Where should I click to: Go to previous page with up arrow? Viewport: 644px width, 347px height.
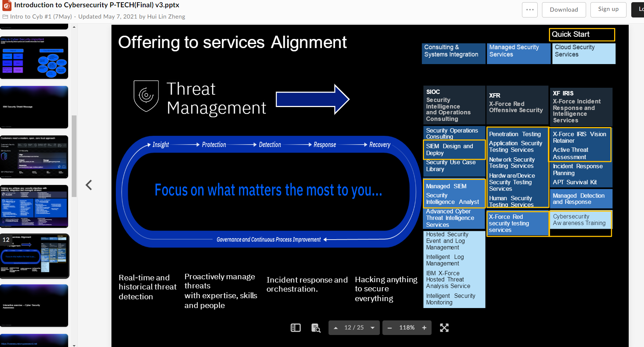coord(336,328)
